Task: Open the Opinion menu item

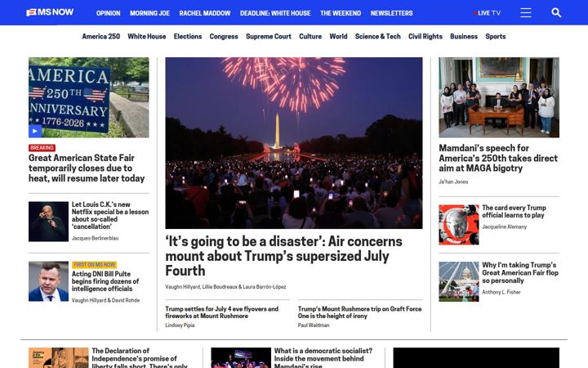Action: tap(108, 13)
